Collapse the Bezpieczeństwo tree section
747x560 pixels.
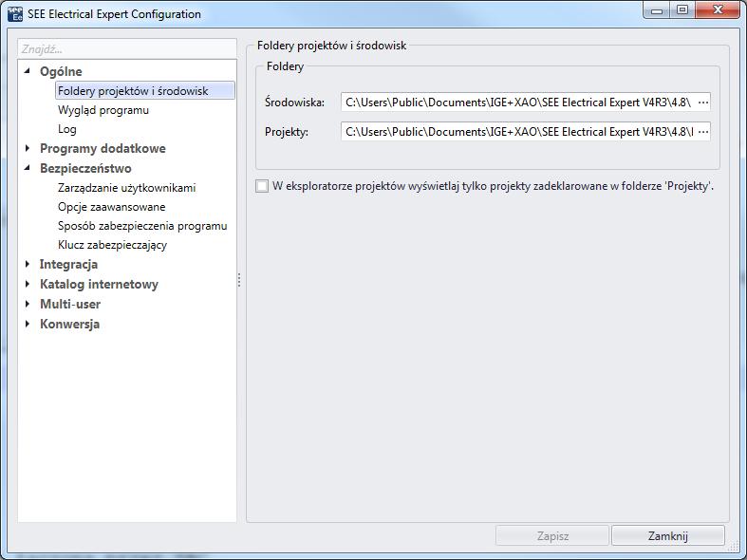point(28,168)
